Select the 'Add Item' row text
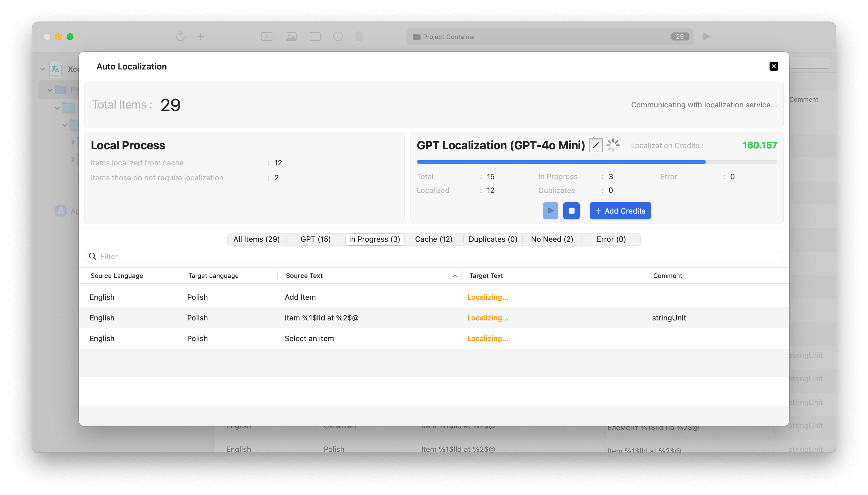The height and width of the screenshot is (495, 868). pos(300,297)
